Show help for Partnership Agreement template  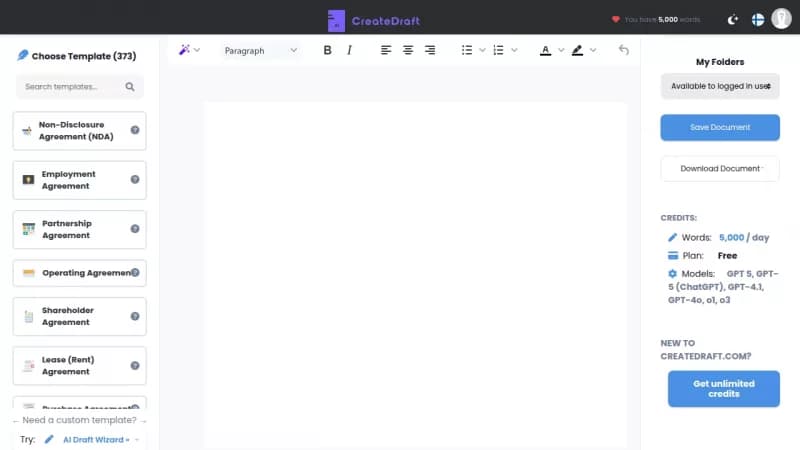(135, 229)
